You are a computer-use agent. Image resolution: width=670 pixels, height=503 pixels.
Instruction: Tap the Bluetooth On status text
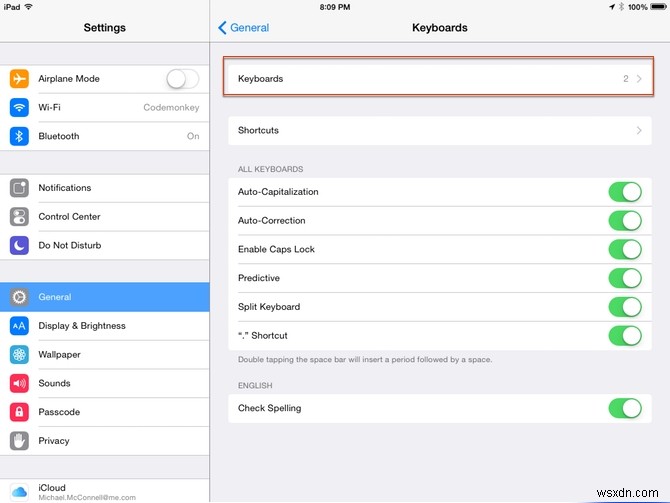[193, 136]
